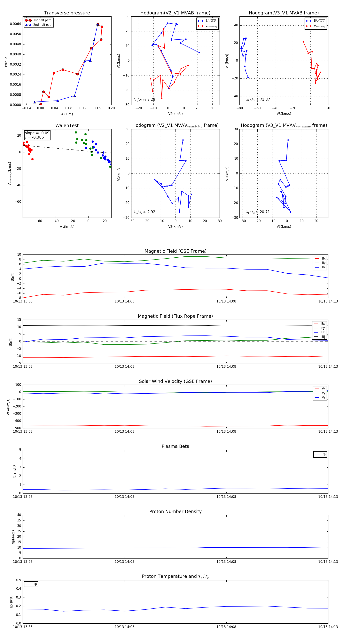Click the 'r = -0.386' correlation text
The height and width of the screenshot is (644, 351).
[34, 137]
